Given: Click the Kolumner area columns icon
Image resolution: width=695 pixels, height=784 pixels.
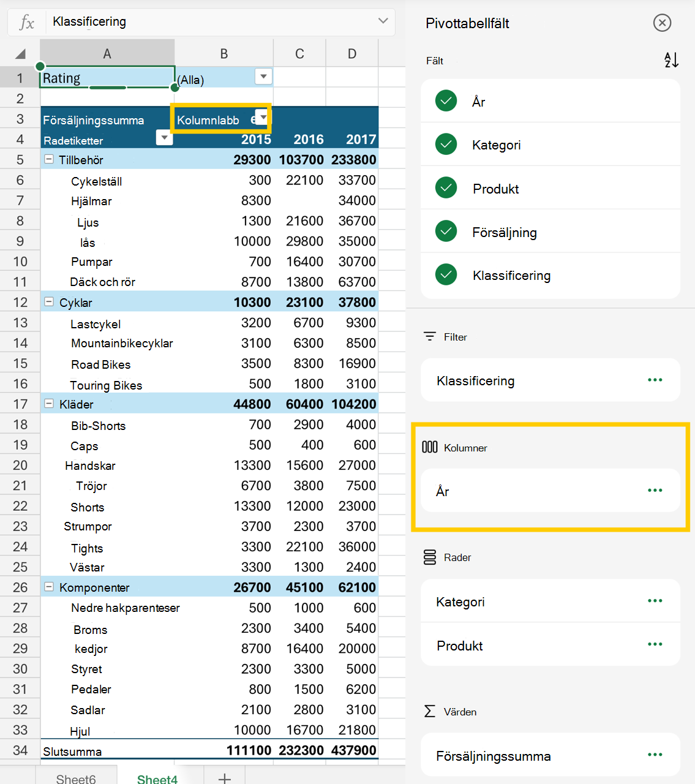Looking at the screenshot, I should [x=430, y=447].
